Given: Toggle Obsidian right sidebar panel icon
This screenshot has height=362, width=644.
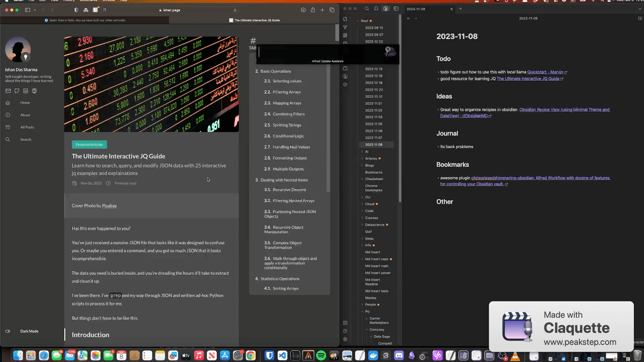Looking at the screenshot, I should click(396, 9).
